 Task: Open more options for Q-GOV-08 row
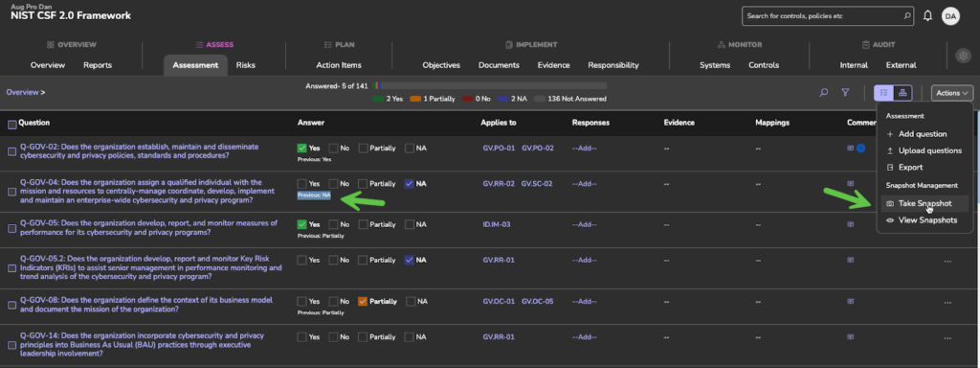947,302
